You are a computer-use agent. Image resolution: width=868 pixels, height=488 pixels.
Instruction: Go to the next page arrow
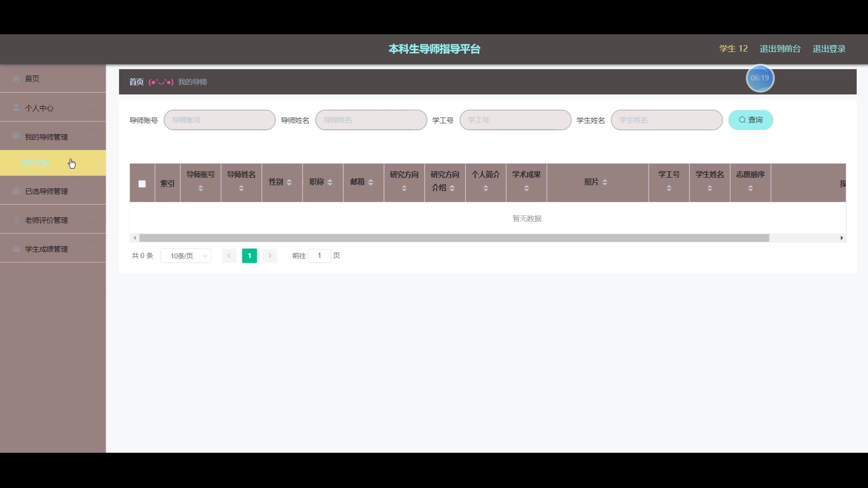coord(270,256)
